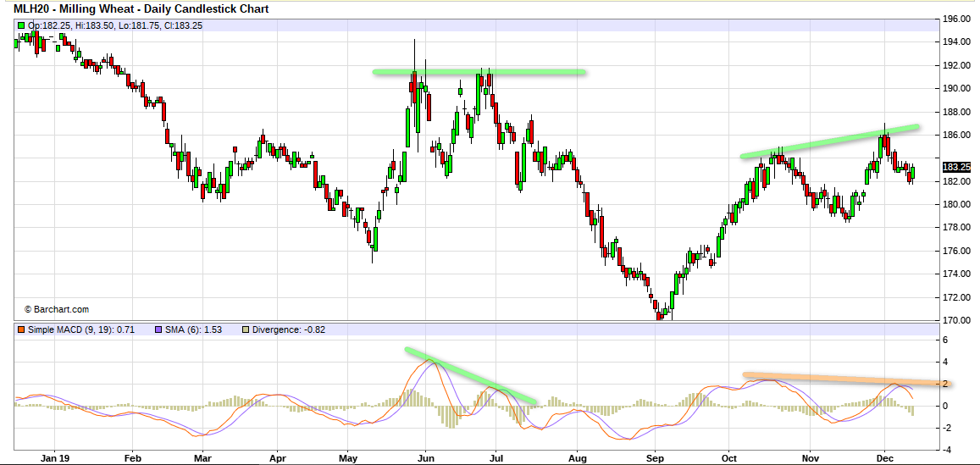Click the rising green trendline above Oct–Dec highs
Screen dimensions: 980x465
[x=830, y=141]
